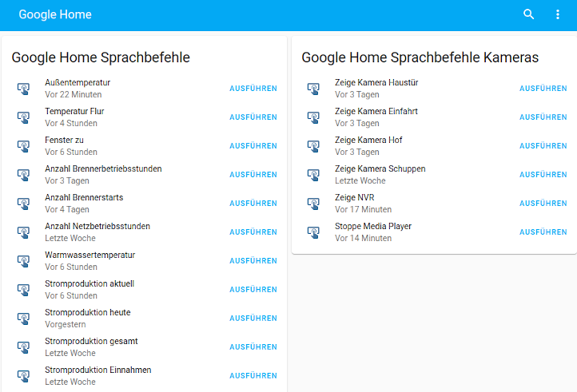Open the Zeige Kamera Schuppen entry

pyautogui.click(x=380, y=169)
